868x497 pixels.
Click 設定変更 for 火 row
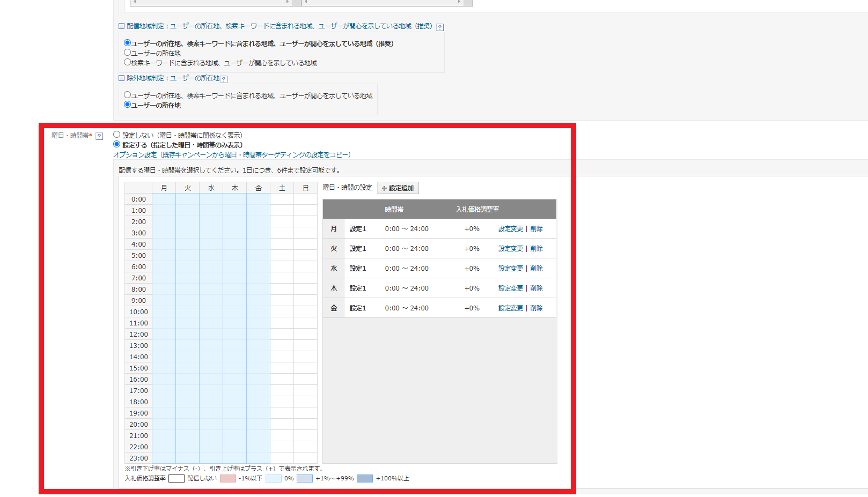click(511, 249)
